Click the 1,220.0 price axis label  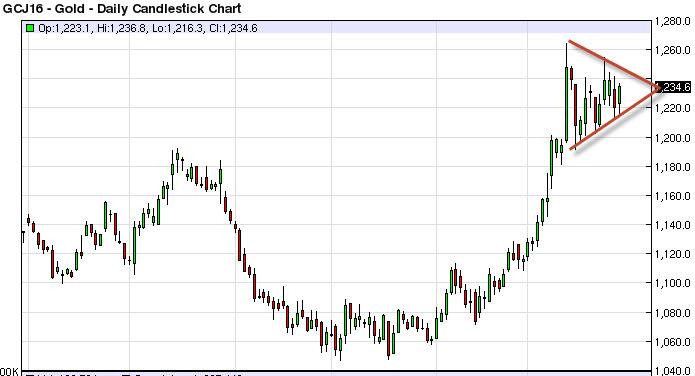click(672, 108)
